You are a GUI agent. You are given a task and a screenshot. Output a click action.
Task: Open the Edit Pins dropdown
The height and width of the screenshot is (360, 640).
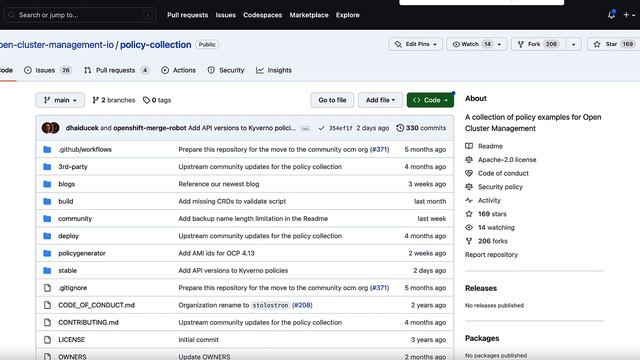pyautogui.click(x=416, y=44)
